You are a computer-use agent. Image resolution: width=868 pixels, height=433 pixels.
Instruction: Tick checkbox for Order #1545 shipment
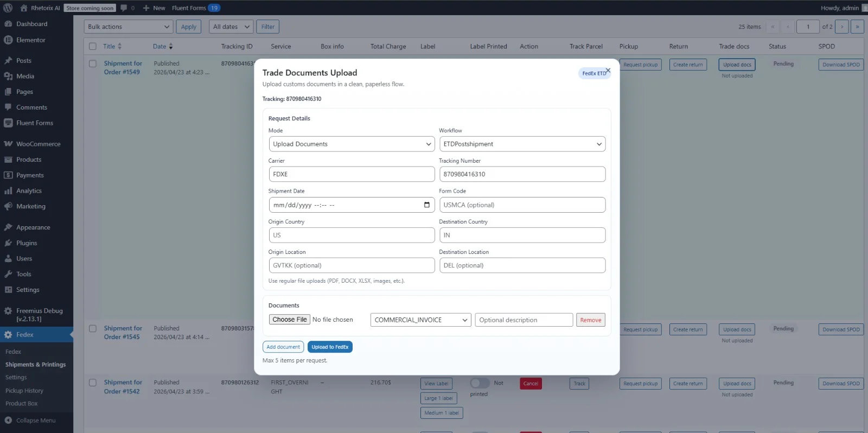[93, 328]
